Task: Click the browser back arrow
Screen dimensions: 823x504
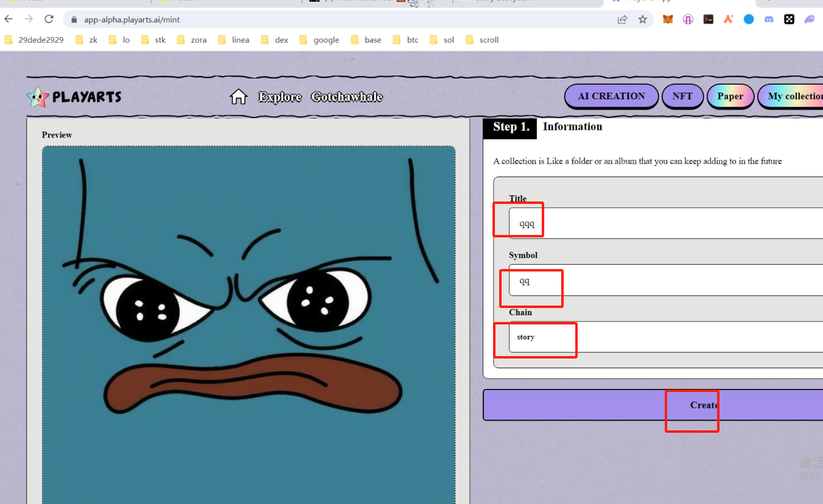Action: (x=9, y=19)
